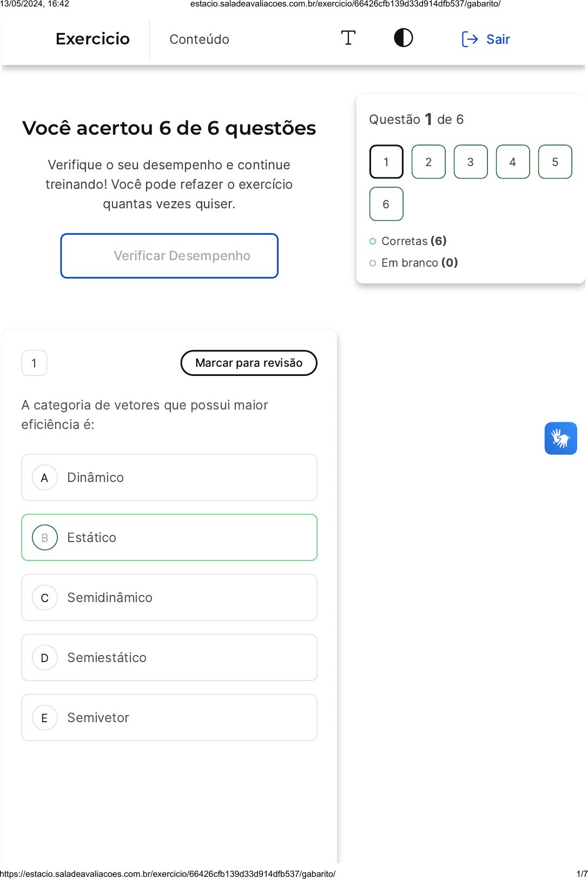
Task: Click the Sair link text
Action: click(x=498, y=39)
